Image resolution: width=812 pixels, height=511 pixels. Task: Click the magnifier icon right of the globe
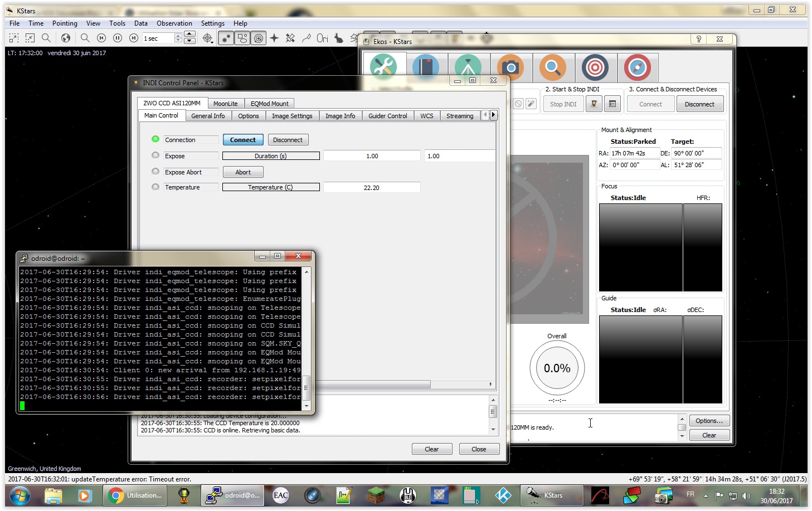[85, 38]
